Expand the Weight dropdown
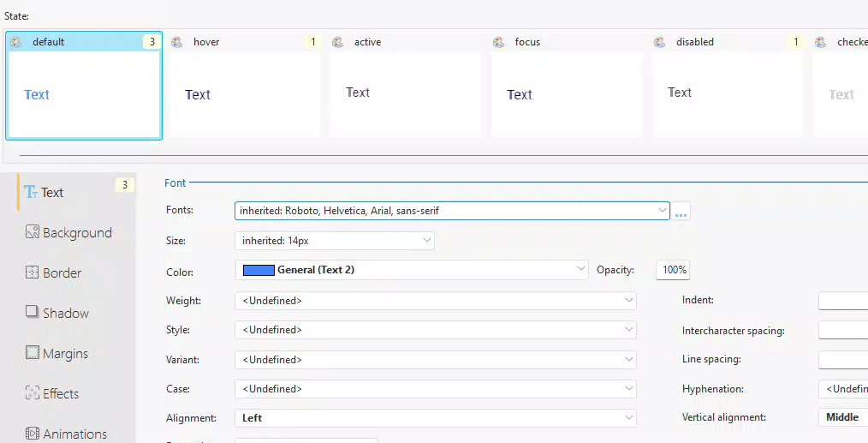Screen dimensions: 868x443 click(x=629, y=301)
